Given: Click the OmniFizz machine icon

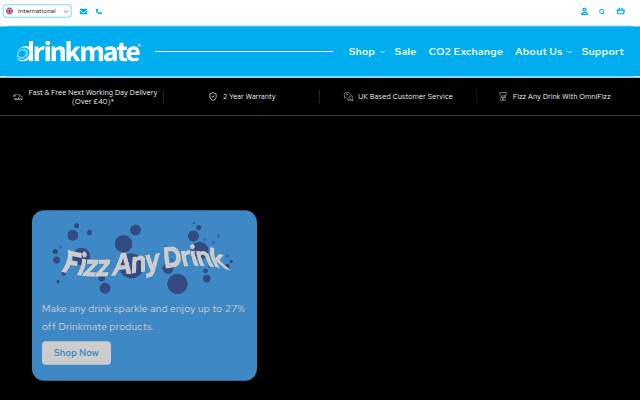Looking at the screenshot, I should pos(503,96).
